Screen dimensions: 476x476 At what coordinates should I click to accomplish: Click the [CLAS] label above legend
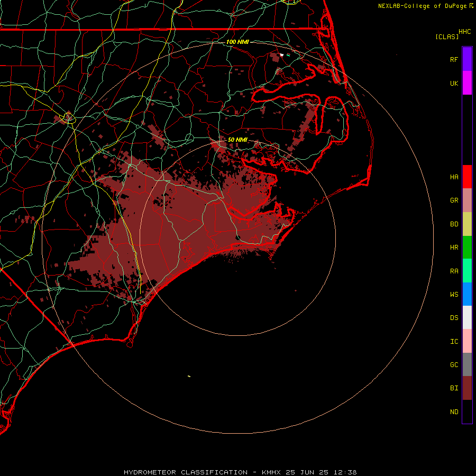click(447, 36)
